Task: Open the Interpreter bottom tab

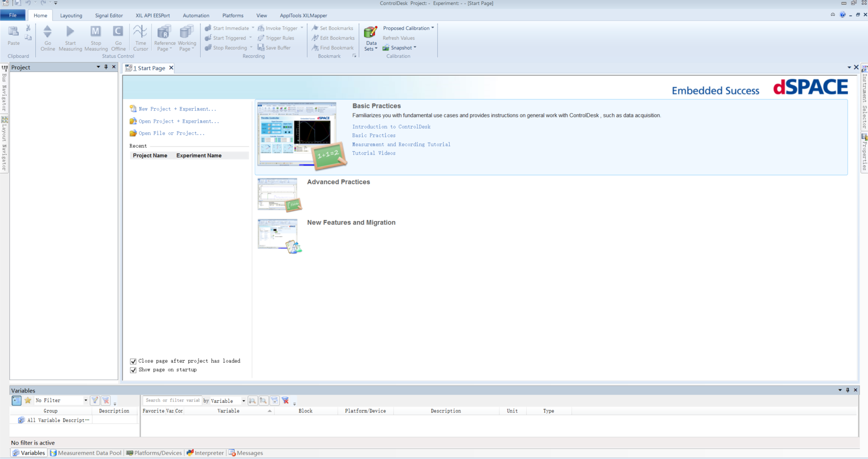Action: click(205, 453)
